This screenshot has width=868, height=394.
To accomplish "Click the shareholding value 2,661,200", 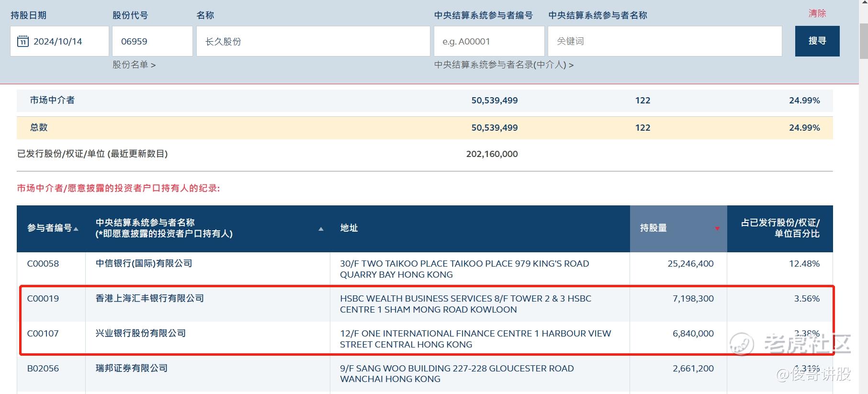I will point(693,369).
